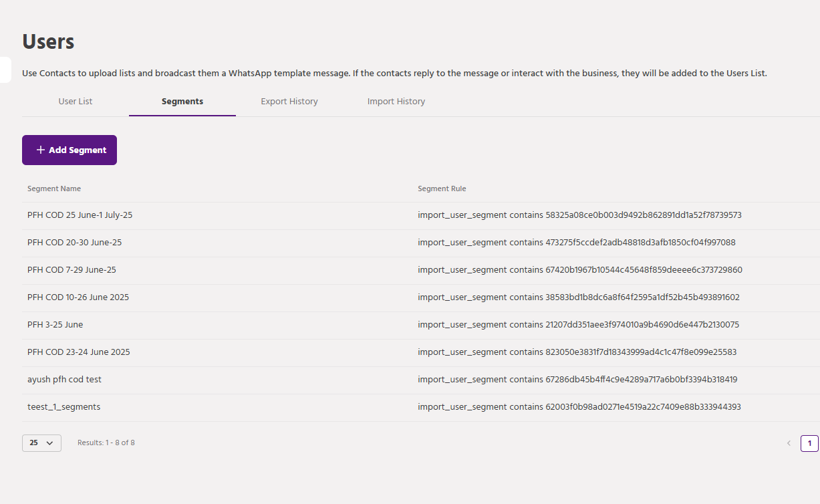This screenshot has height=504, width=820.
Task: Open segment PFH COD 20-30 June-25
Action: (74, 243)
